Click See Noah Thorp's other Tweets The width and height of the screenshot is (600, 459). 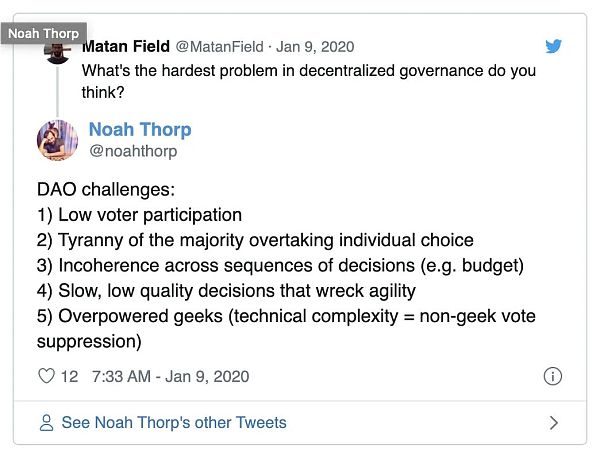[174, 423]
